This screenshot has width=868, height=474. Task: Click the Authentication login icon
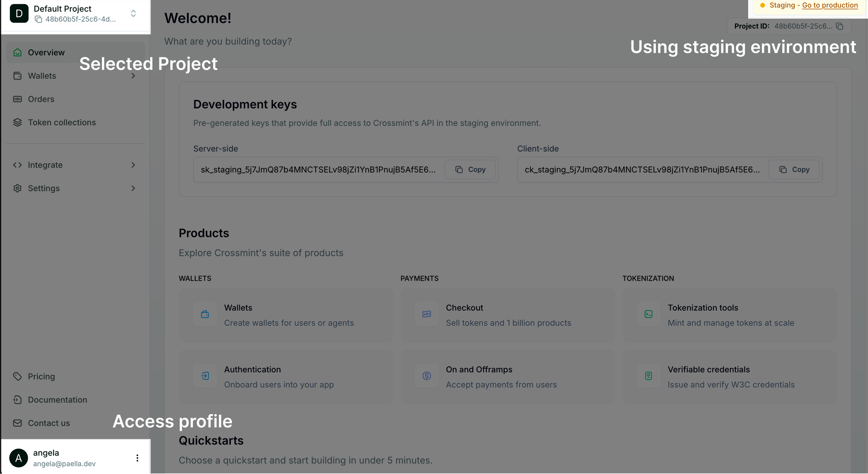(x=205, y=376)
